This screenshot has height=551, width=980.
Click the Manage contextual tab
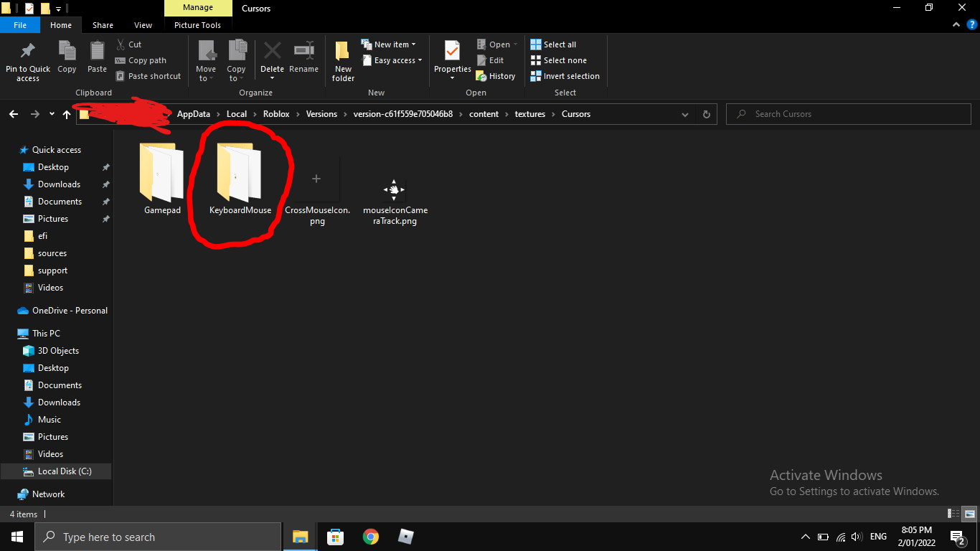(x=197, y=8)
